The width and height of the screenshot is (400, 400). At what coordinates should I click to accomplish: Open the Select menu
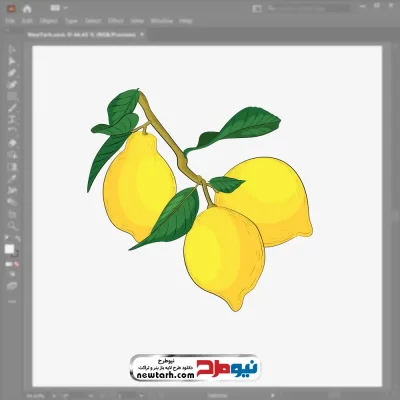[93, 21]
